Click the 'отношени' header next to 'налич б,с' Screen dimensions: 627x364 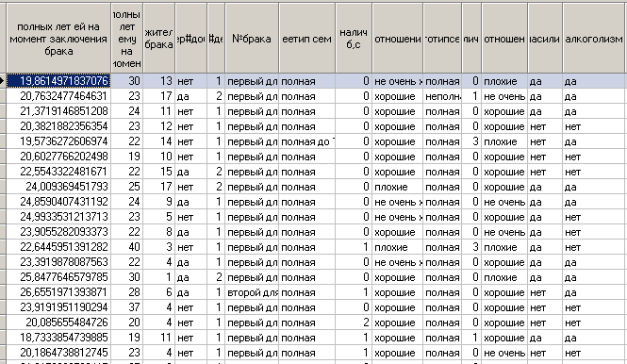(x=398, y=39)
